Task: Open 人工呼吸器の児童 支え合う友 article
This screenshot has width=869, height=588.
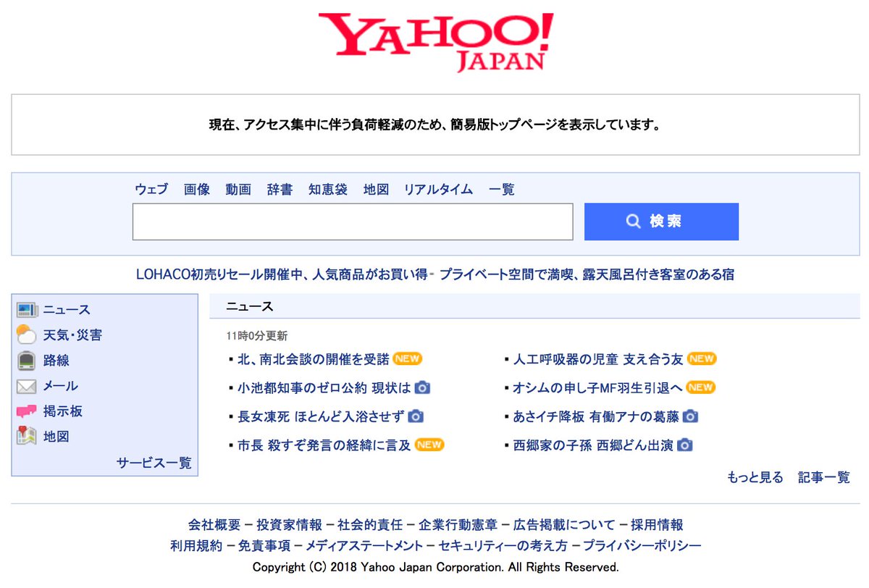Action: tap(598, 358)
